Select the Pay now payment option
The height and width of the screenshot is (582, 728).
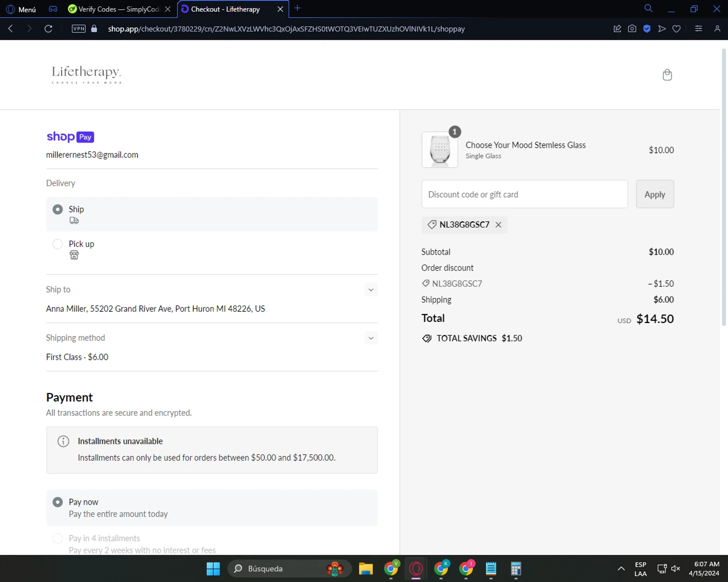(212, 507)
